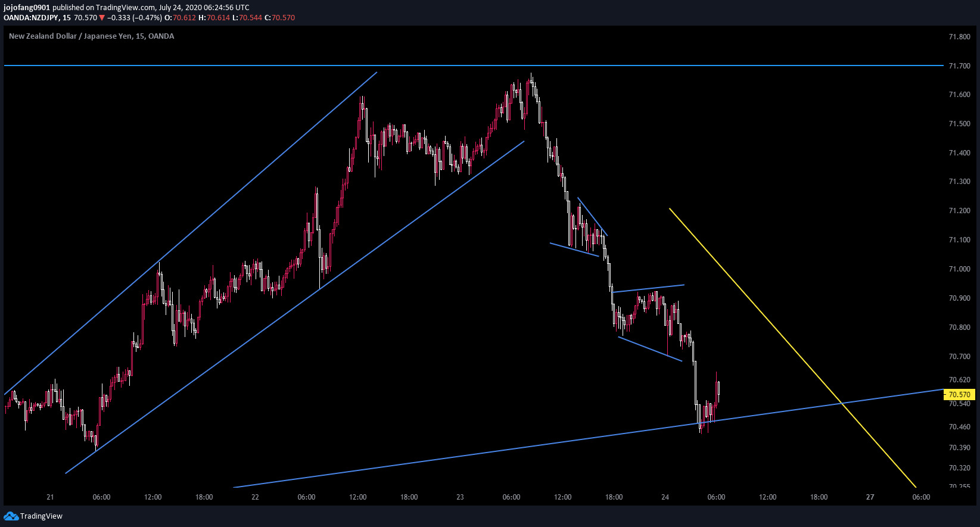The width and height of the screenshot is (980, 527).
Task: Click the OANDA:NZDJPY symbol label
Action: pos(31,18)
